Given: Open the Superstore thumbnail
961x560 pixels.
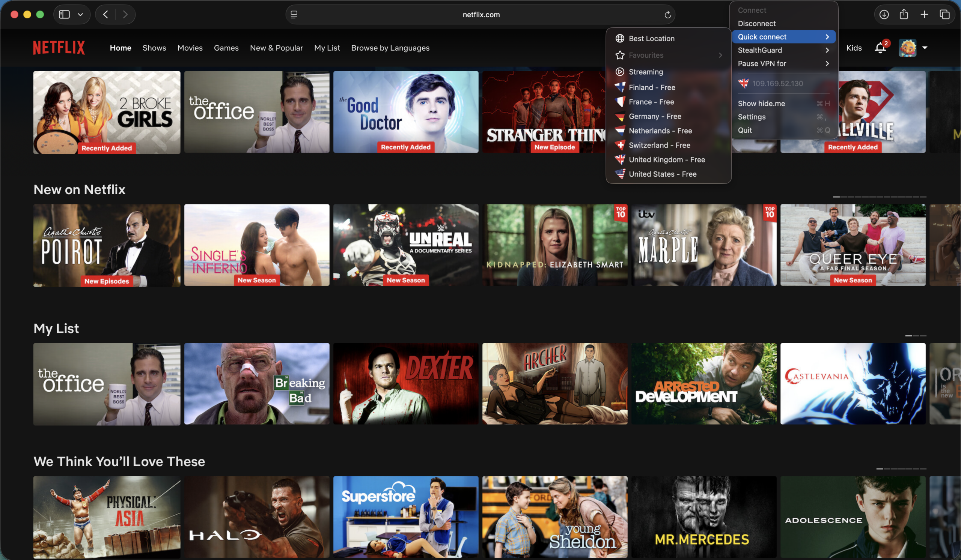Looking at the screenshot, I should tap(406, 516).
